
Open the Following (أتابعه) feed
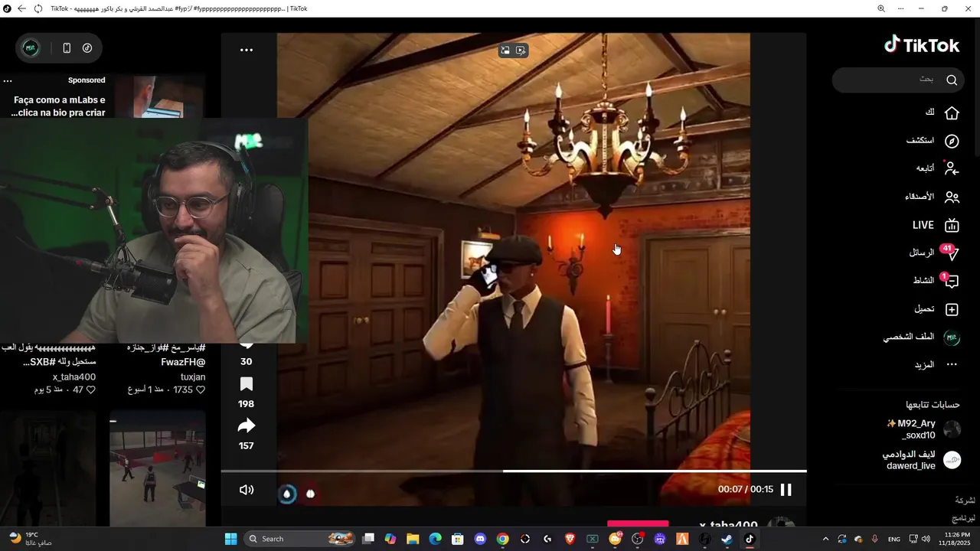tap(939, 168)
